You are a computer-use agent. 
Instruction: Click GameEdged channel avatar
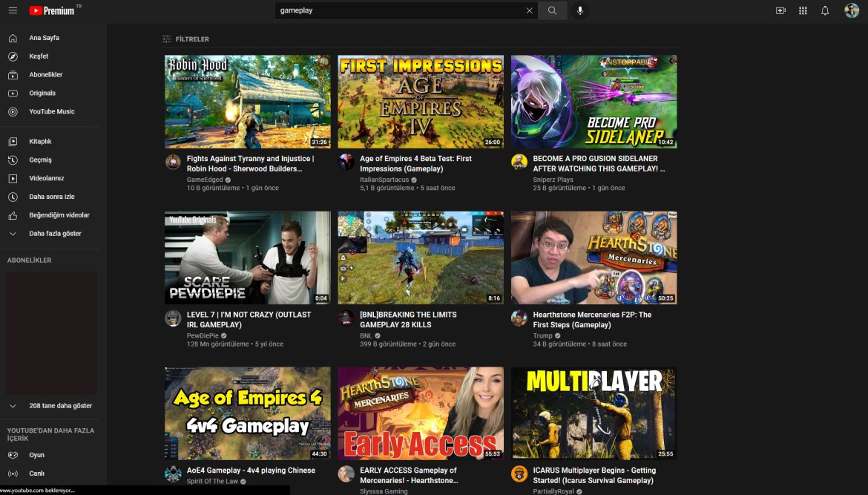(x=173, y=162)
